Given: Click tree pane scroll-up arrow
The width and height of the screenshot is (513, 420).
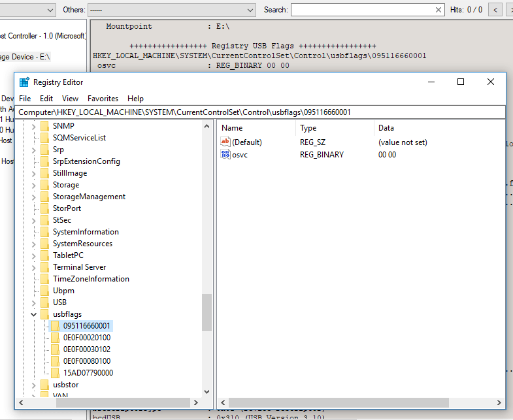Looking at the screenshot, I should pos(207,126).
